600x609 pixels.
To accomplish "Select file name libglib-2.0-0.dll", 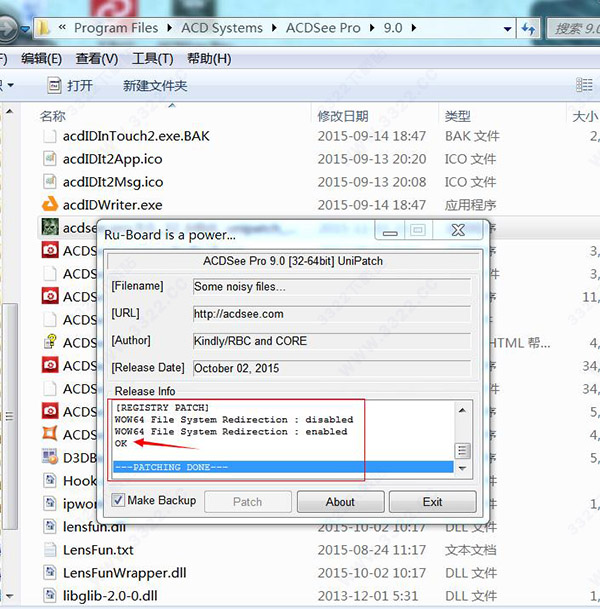I will pos(110,595).
